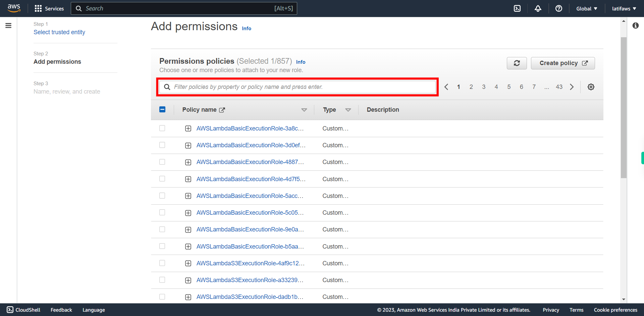Open Cookie preferences in footer
The height and width of the screenshot is (316, 644).
[x=615, y=310]
